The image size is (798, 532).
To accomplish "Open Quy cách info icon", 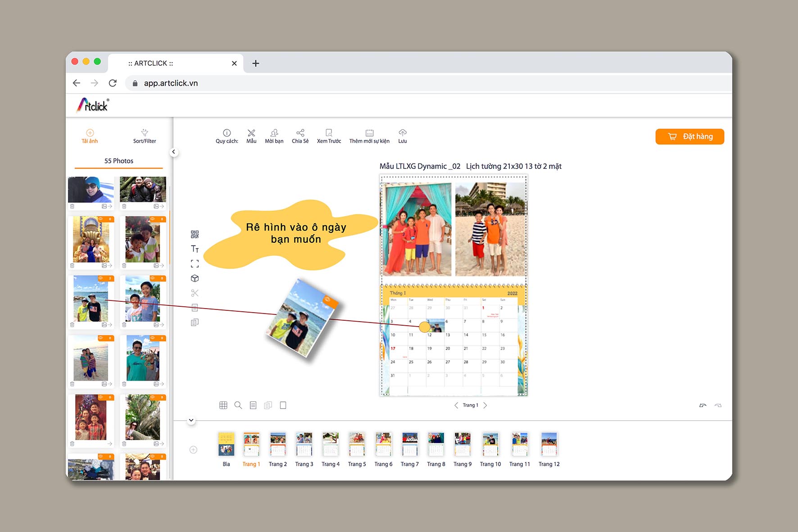I will point(227,132).
